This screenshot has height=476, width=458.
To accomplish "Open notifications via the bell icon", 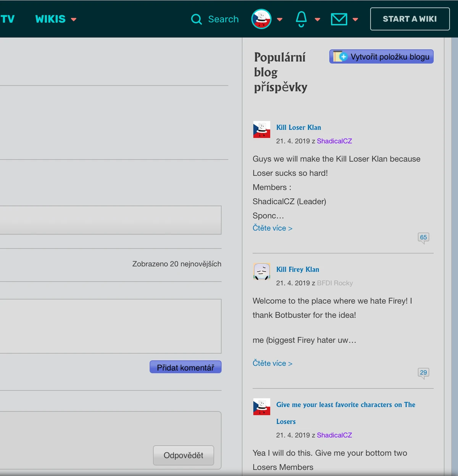I will [x=301, y=19].
